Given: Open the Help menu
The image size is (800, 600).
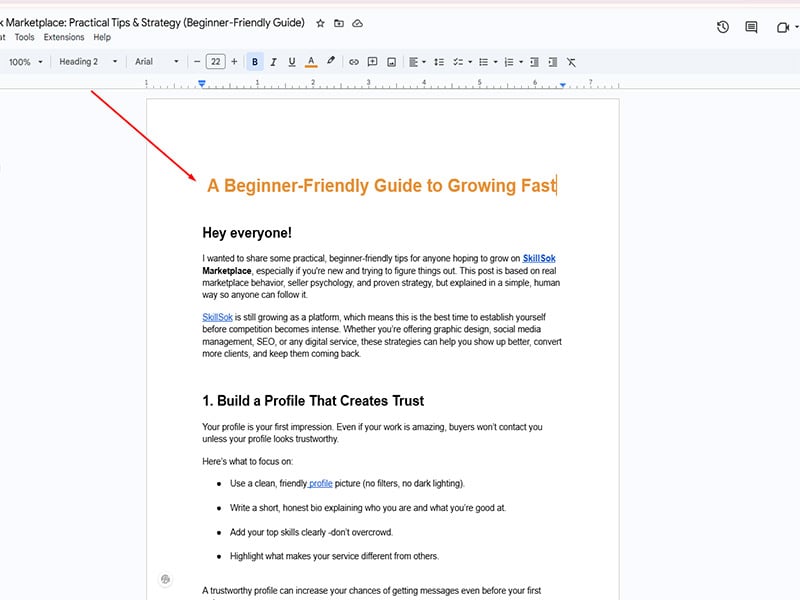Looking at the screenshot, I should 102,37.
